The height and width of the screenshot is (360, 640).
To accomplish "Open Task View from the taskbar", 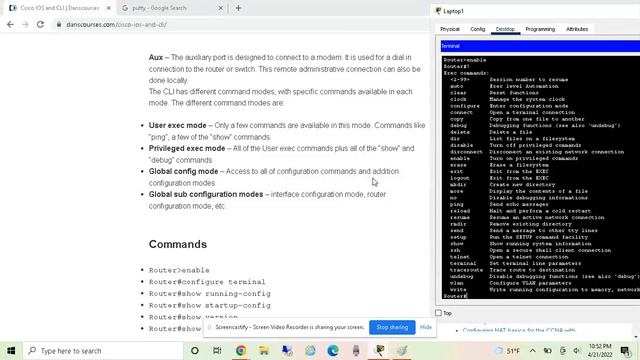I will click(217, 351).
